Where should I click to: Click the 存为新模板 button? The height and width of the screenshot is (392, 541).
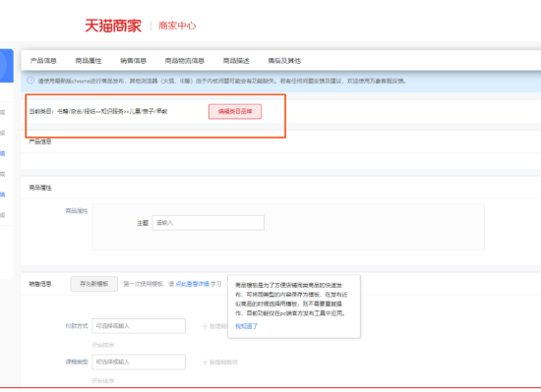click(x=94, y=284)
